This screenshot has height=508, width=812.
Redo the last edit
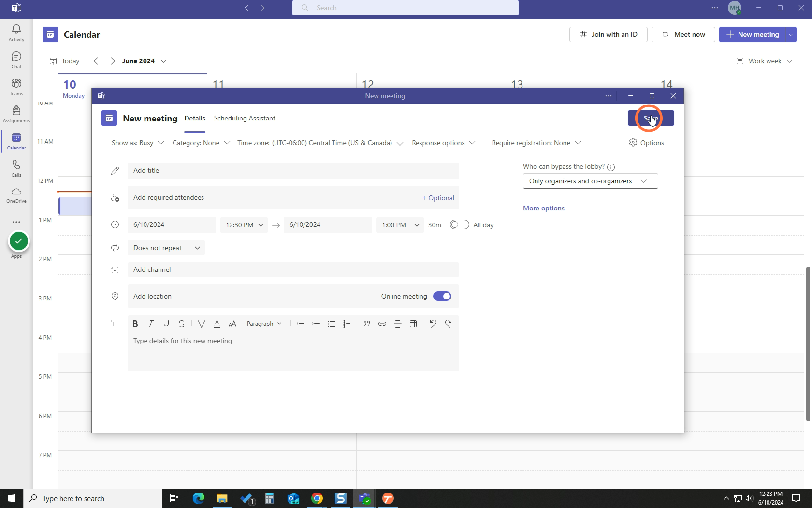tap(449, 324)
